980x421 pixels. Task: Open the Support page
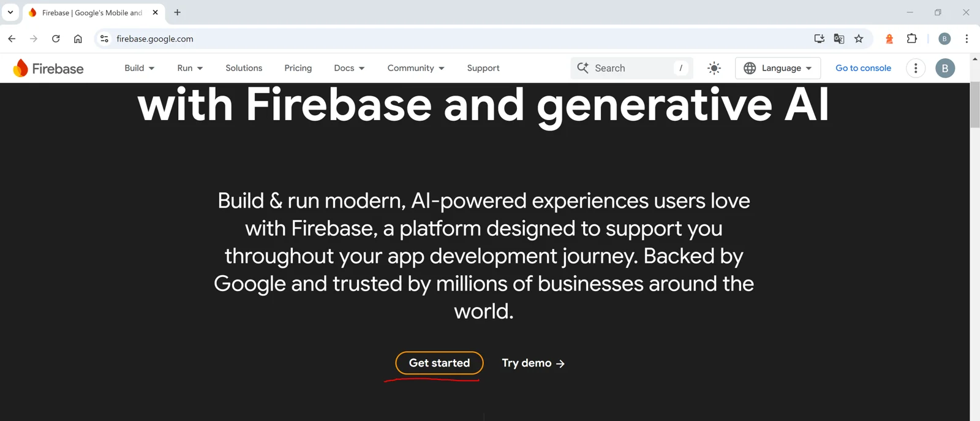coord(483,68)
